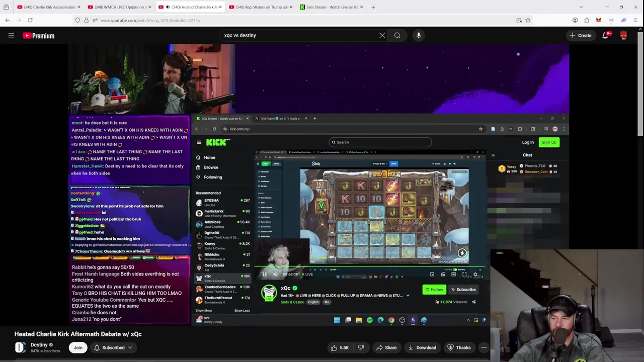The height and width of the screenshot is (362, 644).
Task: Open the Destiny channel avatar
Action: tap(20, 347)
